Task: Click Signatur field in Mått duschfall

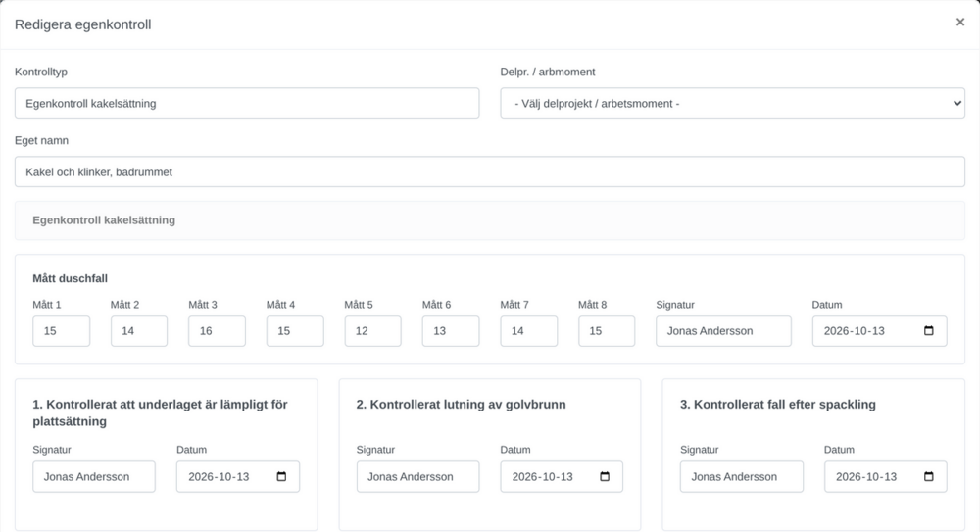Action: pyautogui.click(x=724, y=331)
